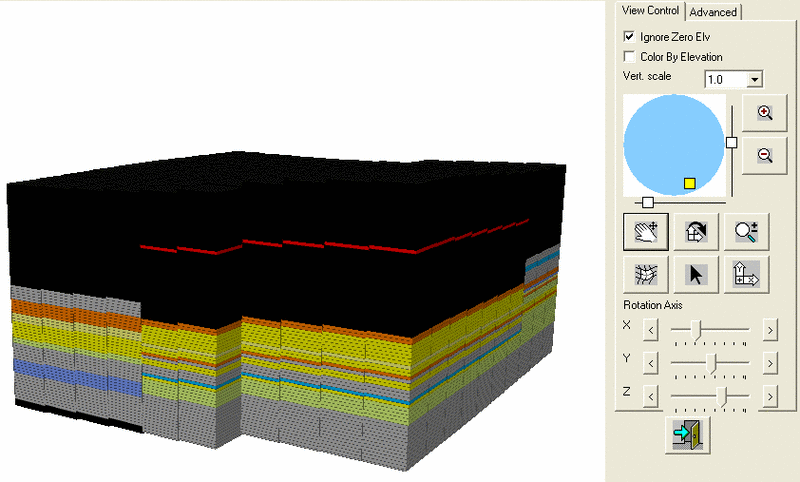Screen dimensions: 800x482
Task: Click the Z rotation axis left arrow
Action: coord(651,396)
